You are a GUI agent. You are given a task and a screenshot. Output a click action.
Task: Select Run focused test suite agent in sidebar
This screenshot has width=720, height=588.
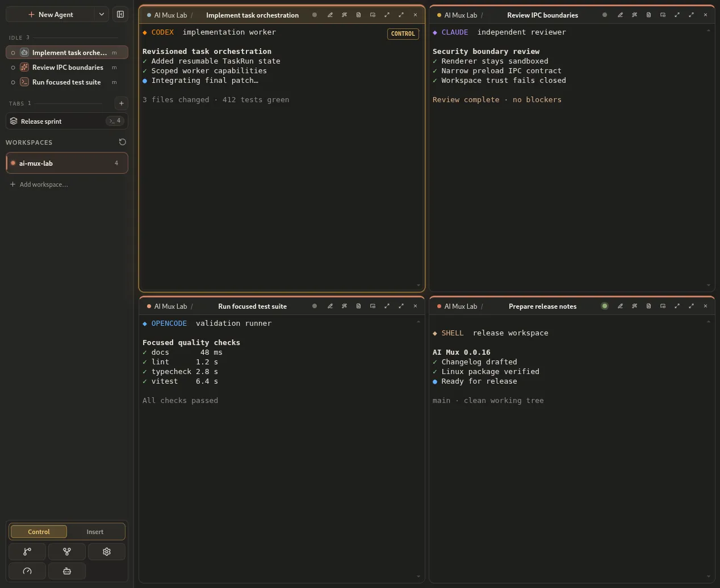coord(67,82)
